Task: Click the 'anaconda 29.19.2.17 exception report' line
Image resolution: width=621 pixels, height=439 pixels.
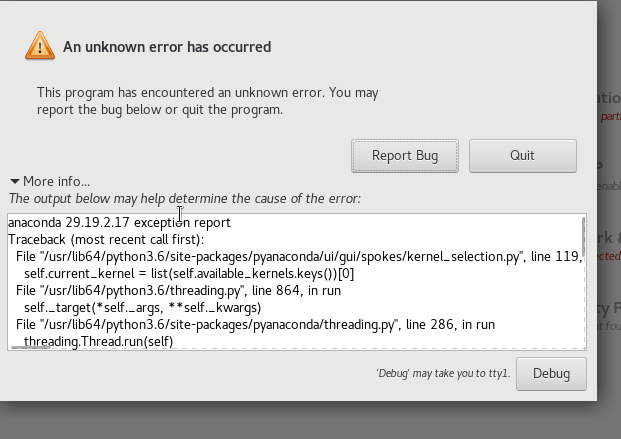Action: pos(119,223)
